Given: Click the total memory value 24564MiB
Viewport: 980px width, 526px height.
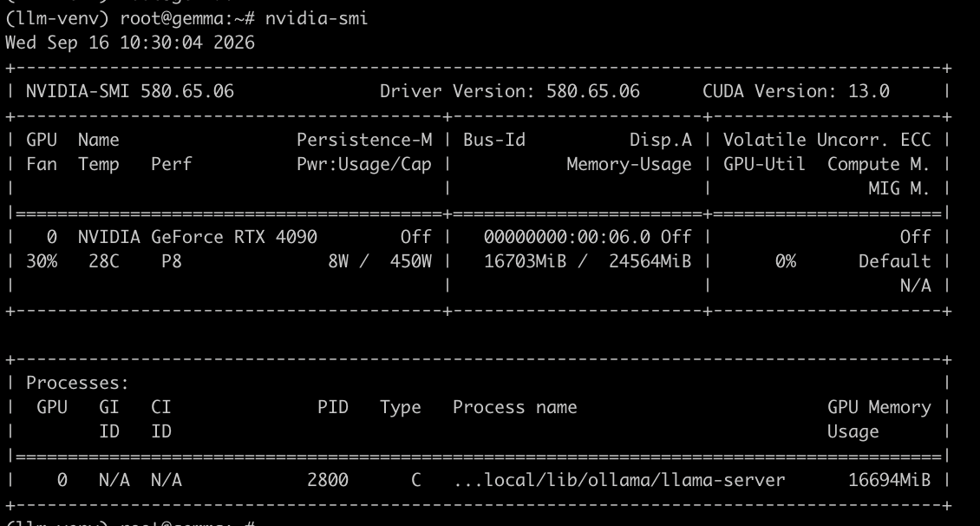Looking at the screenshot, I should click(x=650, y=261).
